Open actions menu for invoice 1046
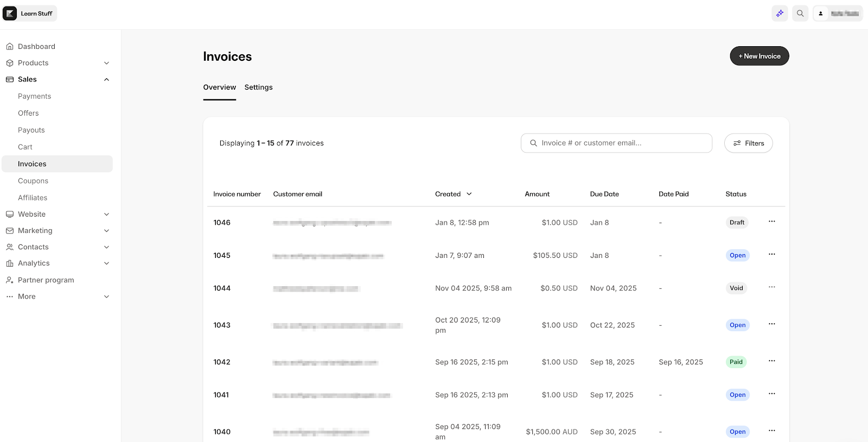Screen dimensions: 868x442 pos(771,222)
